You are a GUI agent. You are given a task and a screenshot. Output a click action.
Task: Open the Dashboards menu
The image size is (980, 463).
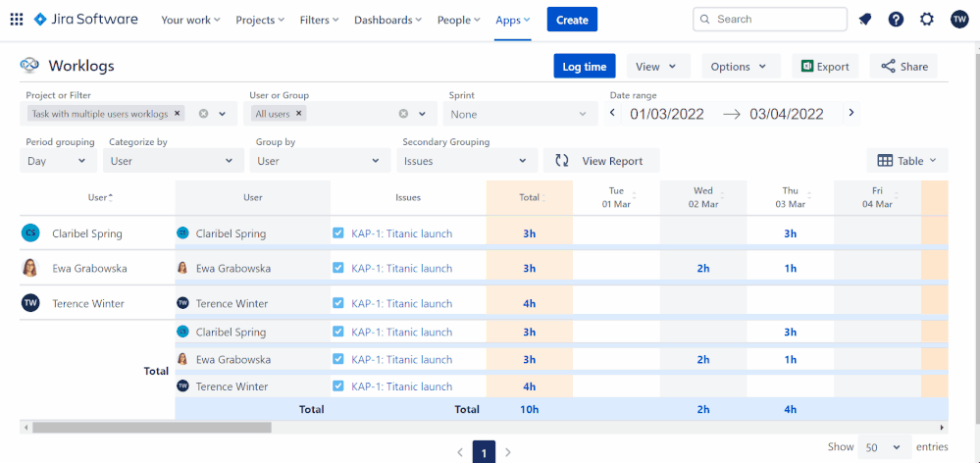pyautogui.click(x=389, y=20)
